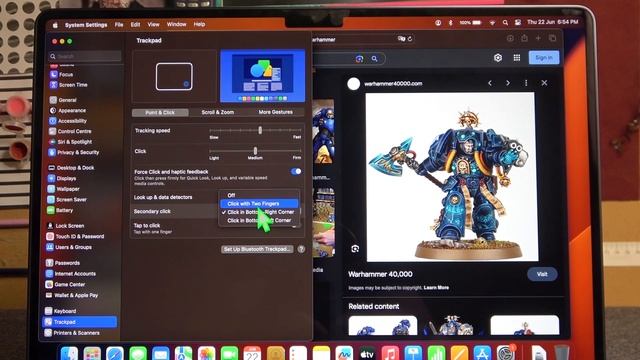Open Focus settings in sidebar
This screenshot has width=640, height=360.
click(x=62, y=75)
